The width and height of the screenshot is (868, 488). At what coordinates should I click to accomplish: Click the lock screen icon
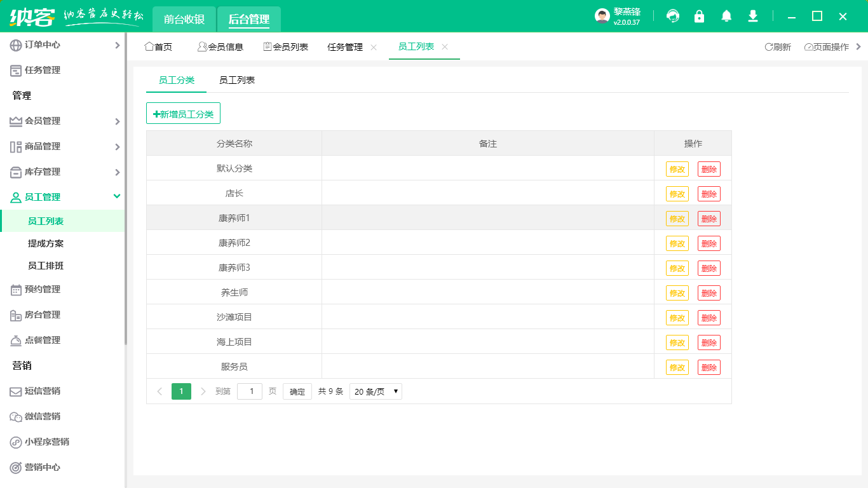tap(700, 16)
